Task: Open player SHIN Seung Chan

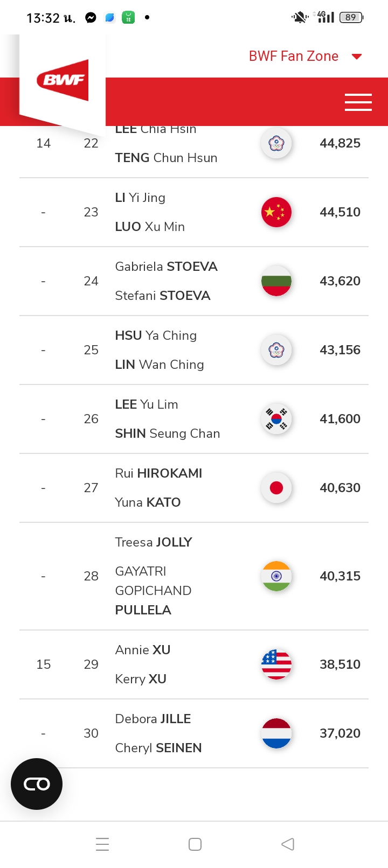Action: [x=168, y=433]
